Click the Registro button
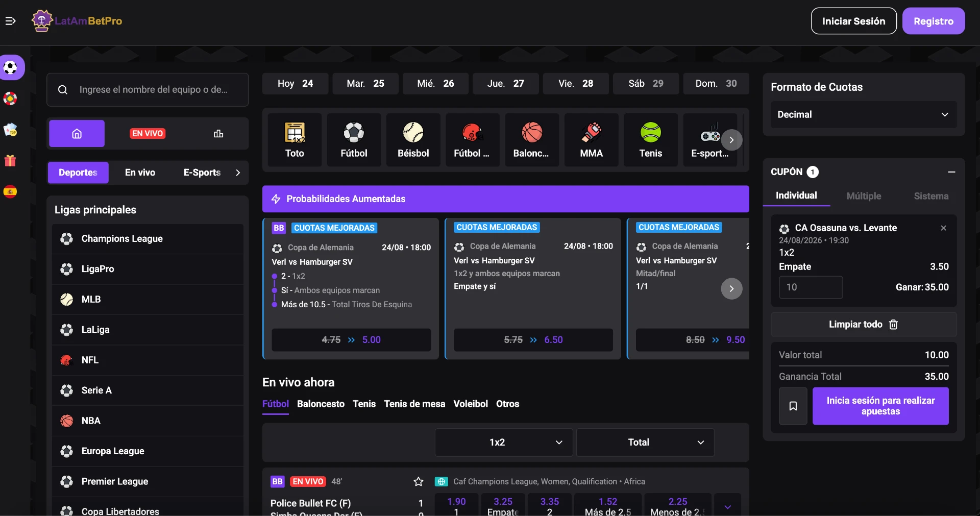This screenshot has height=516, width=980. [933, 21]
